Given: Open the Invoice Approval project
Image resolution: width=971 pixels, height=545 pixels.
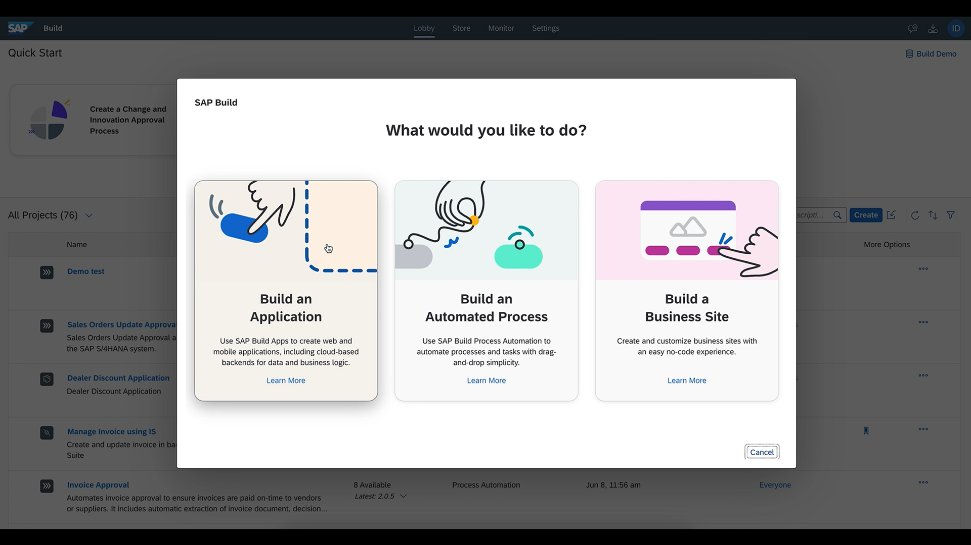Looking at the screenshot, I should coord(98,485).
